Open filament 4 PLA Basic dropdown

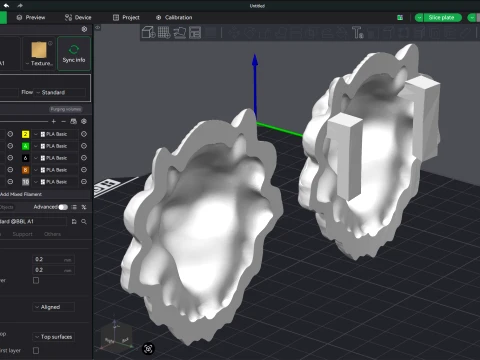55,146
